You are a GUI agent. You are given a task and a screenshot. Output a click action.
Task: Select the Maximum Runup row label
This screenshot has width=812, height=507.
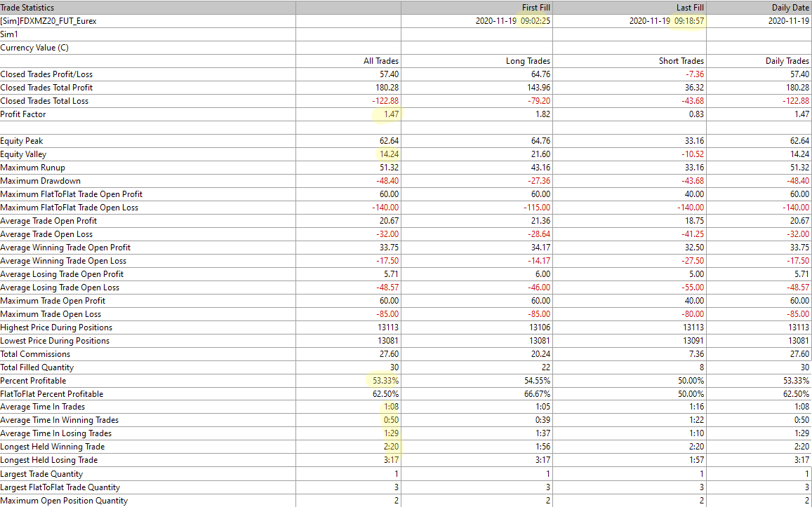pyautogui.click(x=32, y=168)
